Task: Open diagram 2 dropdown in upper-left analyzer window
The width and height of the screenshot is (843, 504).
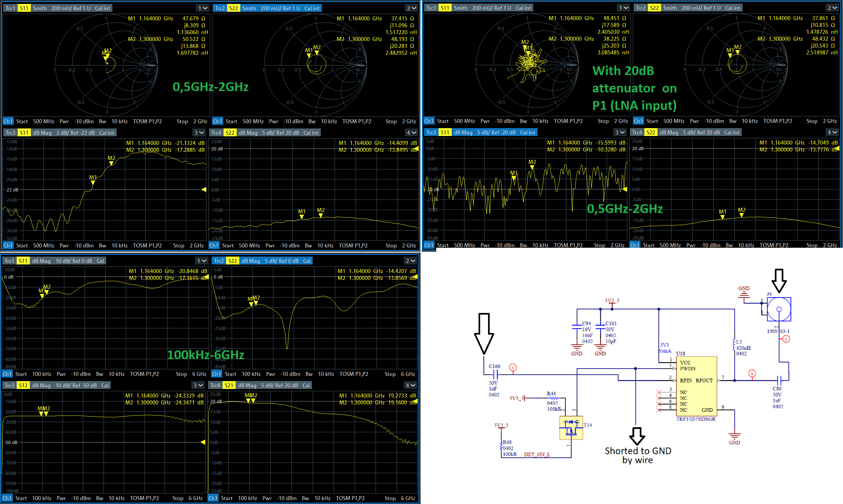Action: tap(412, 8)
